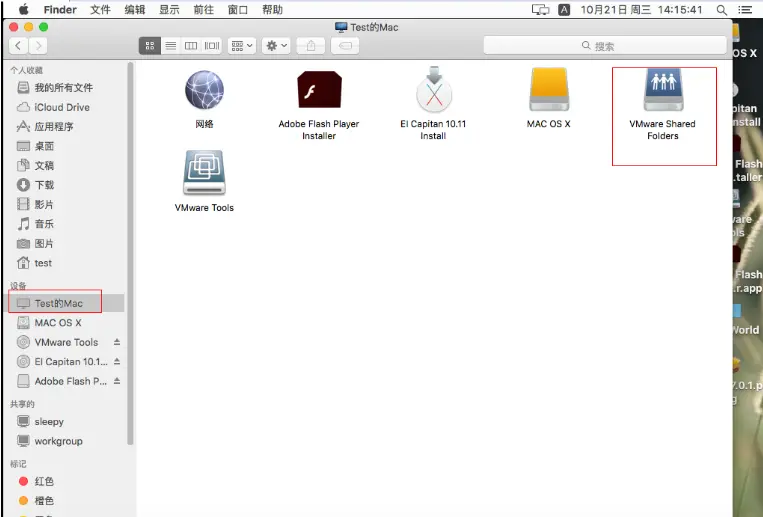Select the 橙色 orange tag
This screenshot has width=763, height=517.
tap(66, 501)
